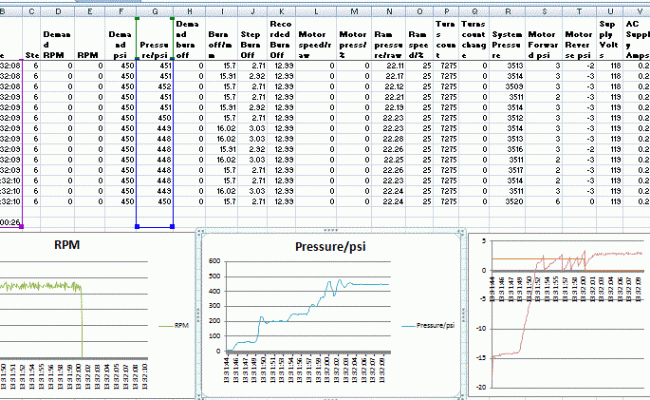Click the 'System Pressure' header cell
The image size is (650, 400).
coord(507,38)
